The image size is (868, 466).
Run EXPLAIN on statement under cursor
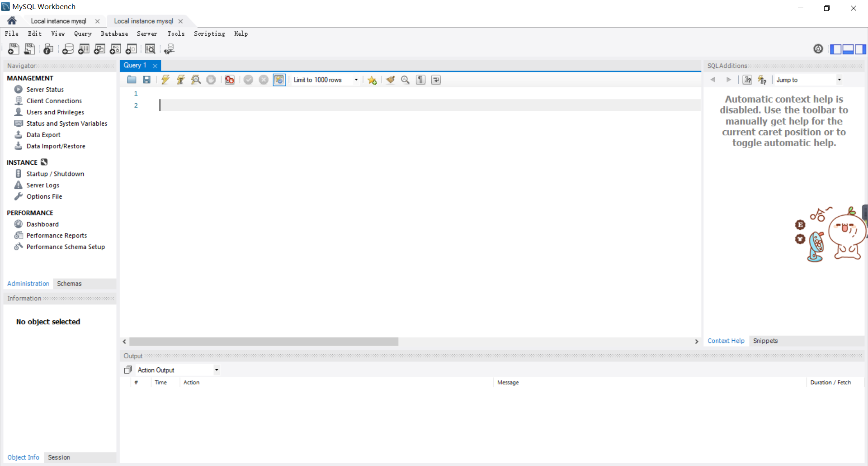pos(196,80)
